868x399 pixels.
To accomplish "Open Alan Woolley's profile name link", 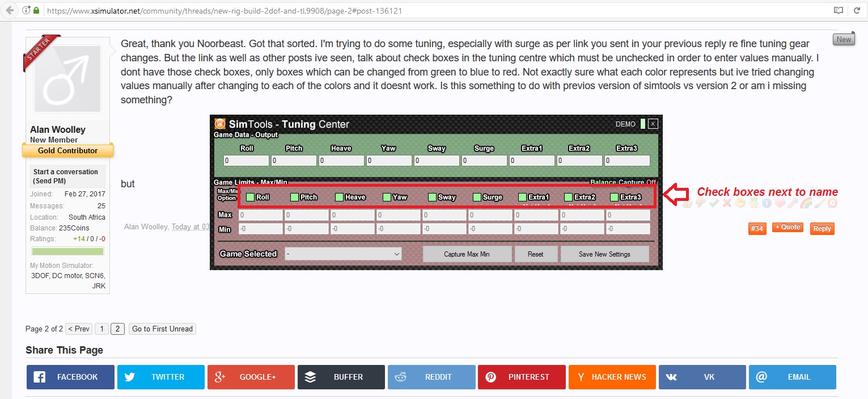I will pyautogui.click(x=58, y=129).
